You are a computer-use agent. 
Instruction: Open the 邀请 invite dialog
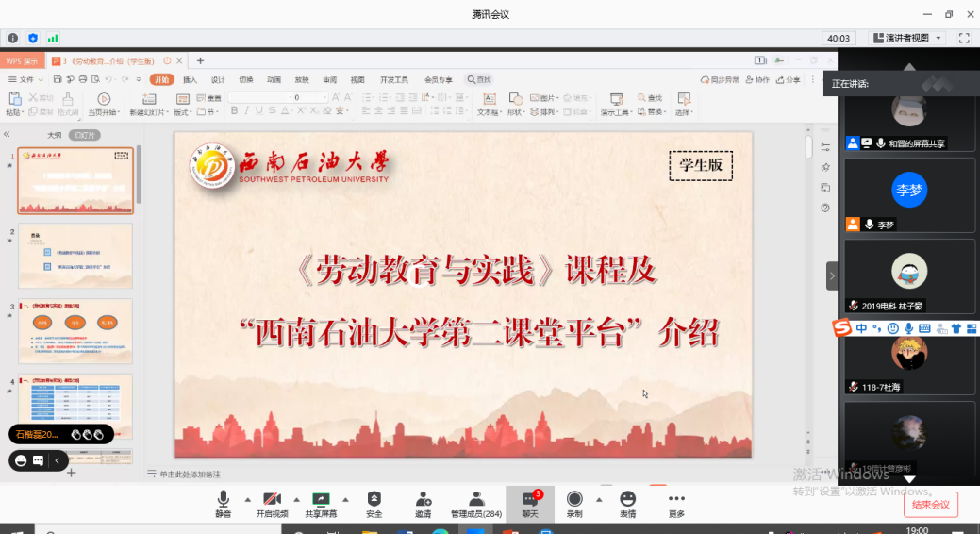coord(424,505)
